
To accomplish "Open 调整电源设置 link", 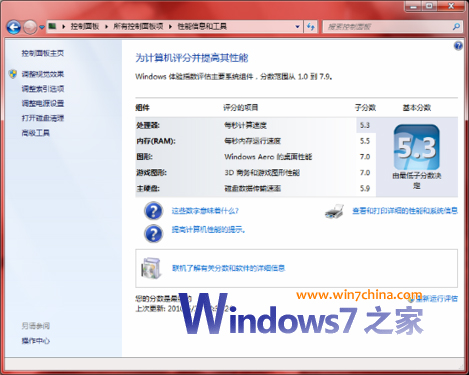I will tap(43, 104).
